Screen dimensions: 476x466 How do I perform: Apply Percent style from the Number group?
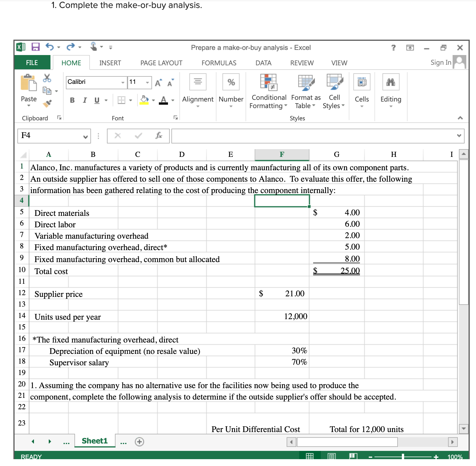230,82
